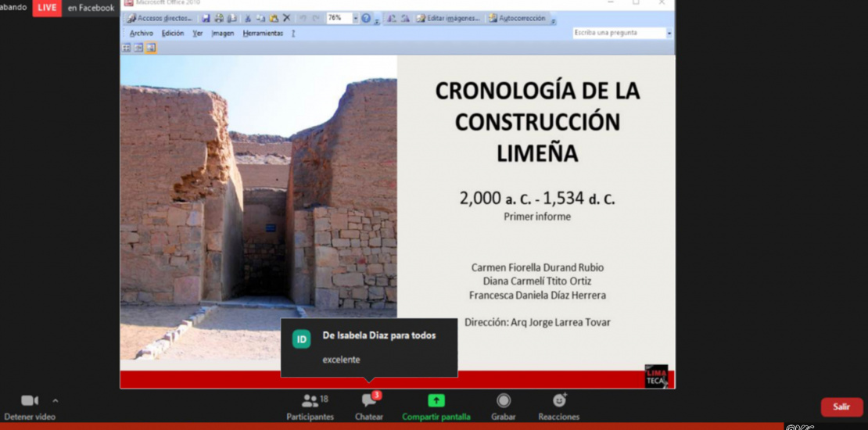Open the ? help menu

pos(293,33)
